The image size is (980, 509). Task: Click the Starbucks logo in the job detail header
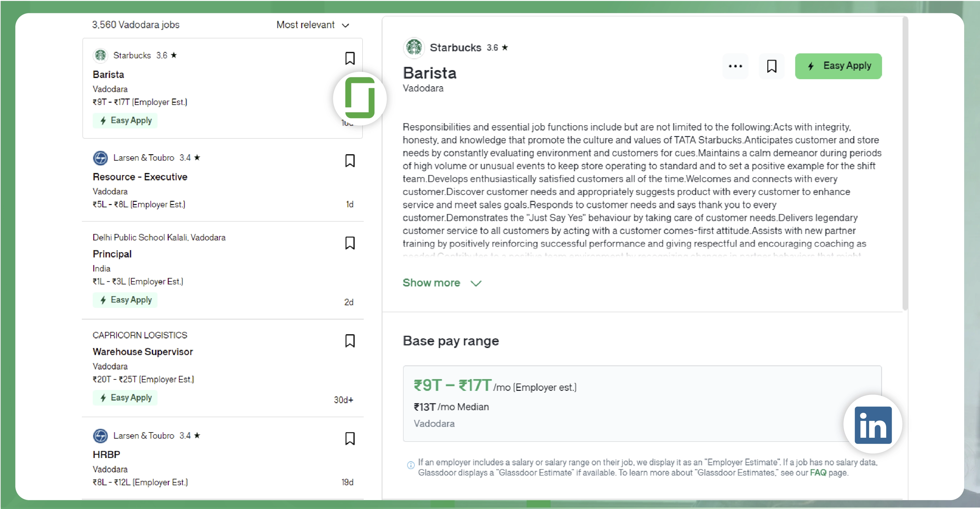(x=414, y=47)
